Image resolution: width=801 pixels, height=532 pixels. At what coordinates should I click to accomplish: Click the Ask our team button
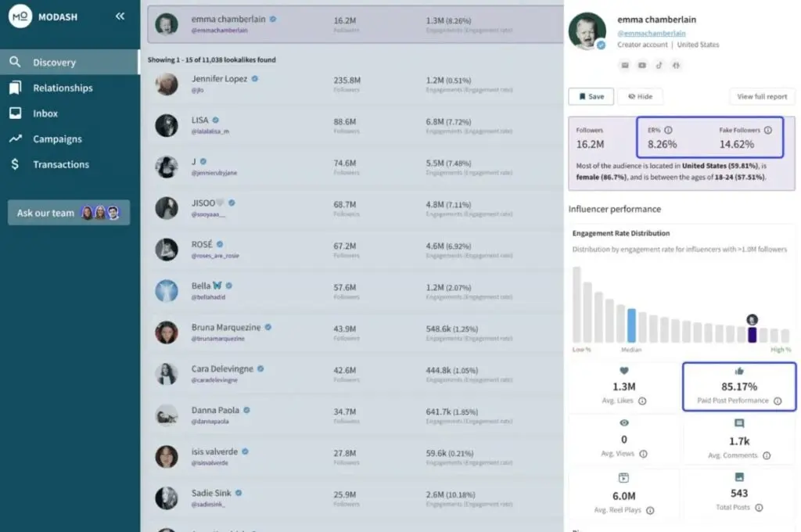coord(69,213)
